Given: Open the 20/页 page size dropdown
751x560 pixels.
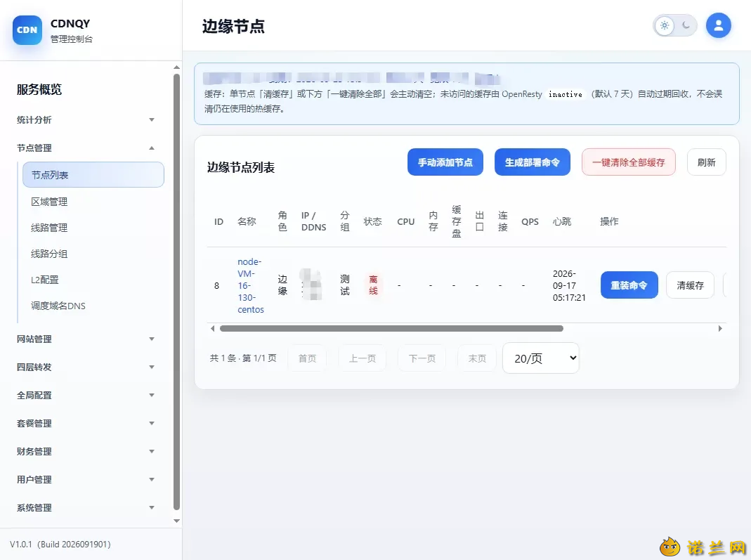Looking at the screenshot, I should 541,358.
